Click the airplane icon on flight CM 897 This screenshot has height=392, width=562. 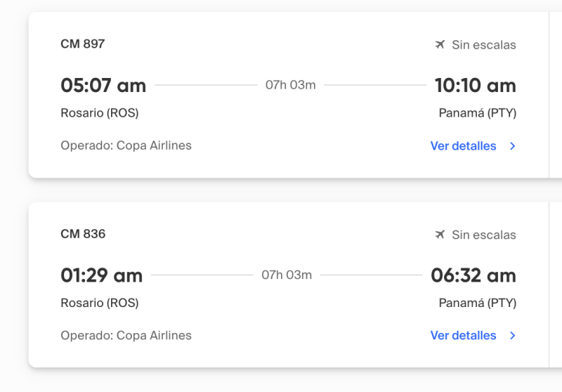440,45
